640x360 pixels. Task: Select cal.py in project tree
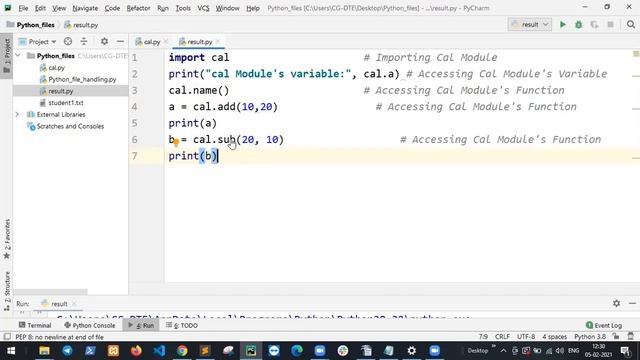pyautogui.click(x=56, y=67)
